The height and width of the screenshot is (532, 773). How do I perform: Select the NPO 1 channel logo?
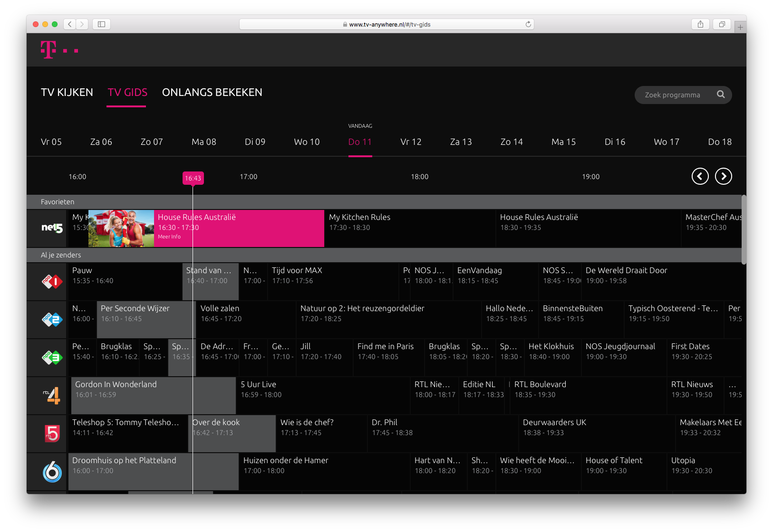point(52,282)
